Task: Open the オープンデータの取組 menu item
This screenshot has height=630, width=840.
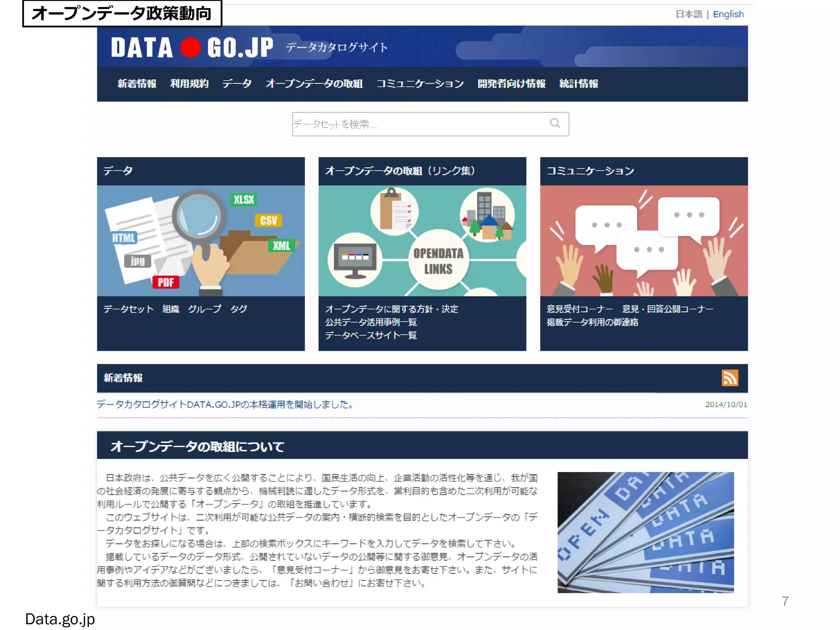Action: (x=314, y=84)
